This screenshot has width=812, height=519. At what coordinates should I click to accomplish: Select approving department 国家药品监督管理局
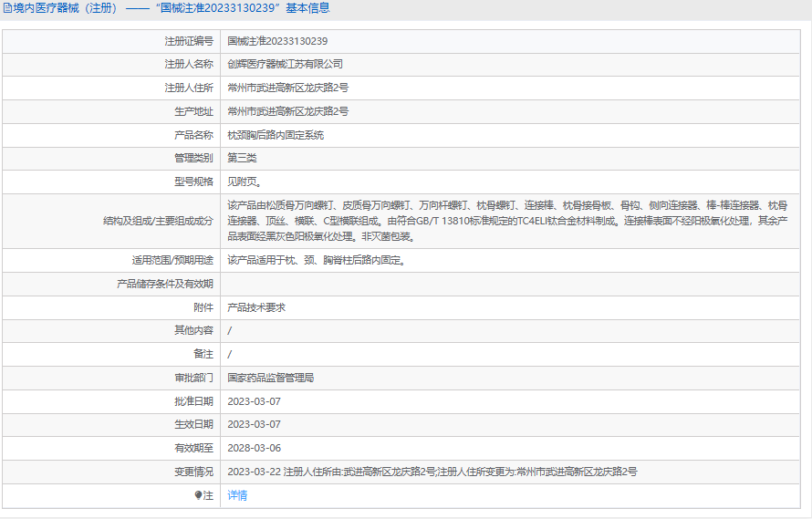pos(271,379)
